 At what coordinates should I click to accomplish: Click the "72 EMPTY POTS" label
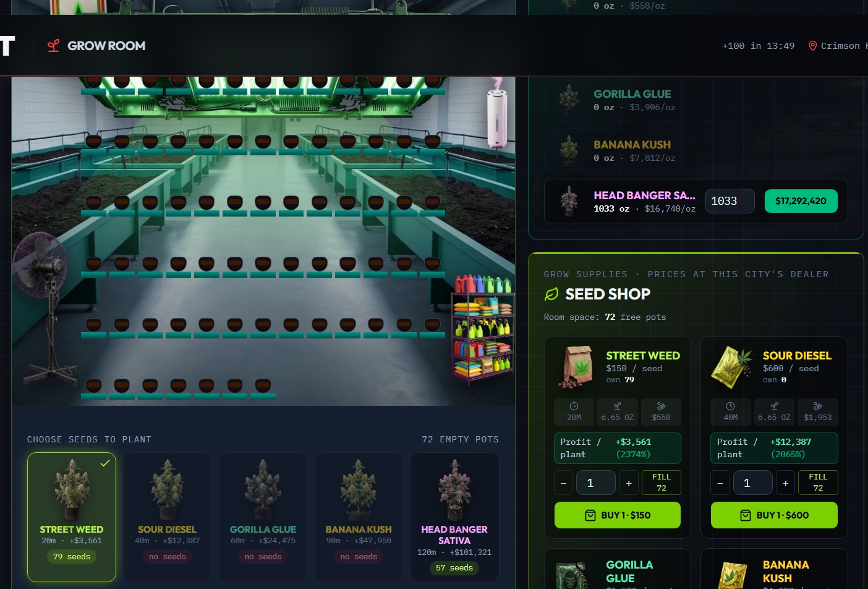click(x=461, y=439)
